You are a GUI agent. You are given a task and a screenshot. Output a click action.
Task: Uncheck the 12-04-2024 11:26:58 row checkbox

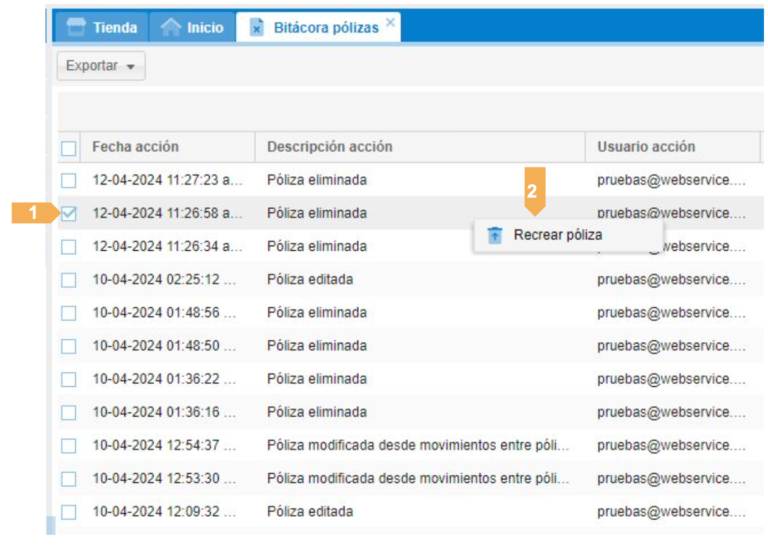(x=69, y=213)
